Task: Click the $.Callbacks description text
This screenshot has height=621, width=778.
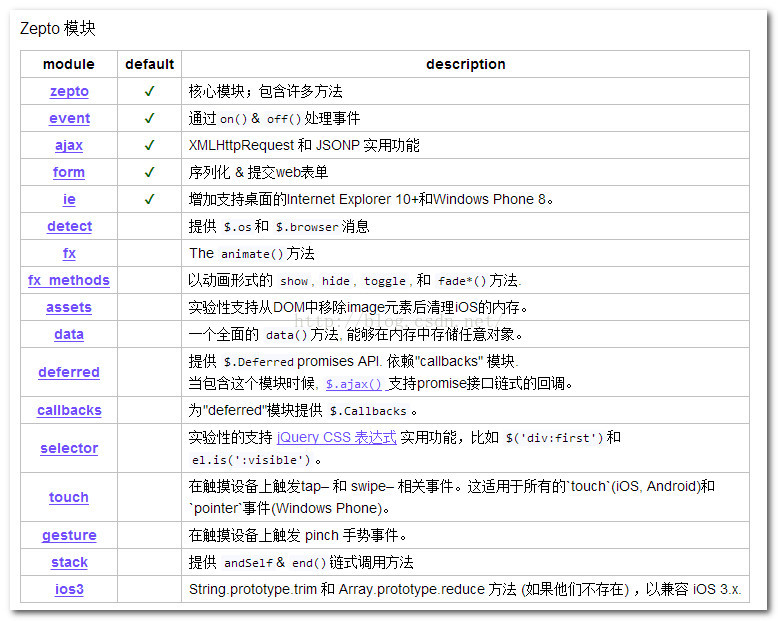Action: (303, 410)
